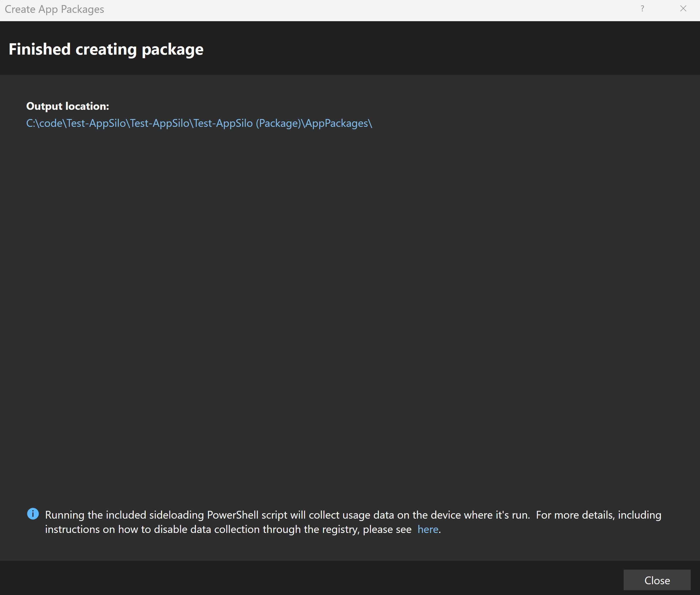Screen dimensions: 700x595
Task: Open the output location folder link
Action: (199, 123)
